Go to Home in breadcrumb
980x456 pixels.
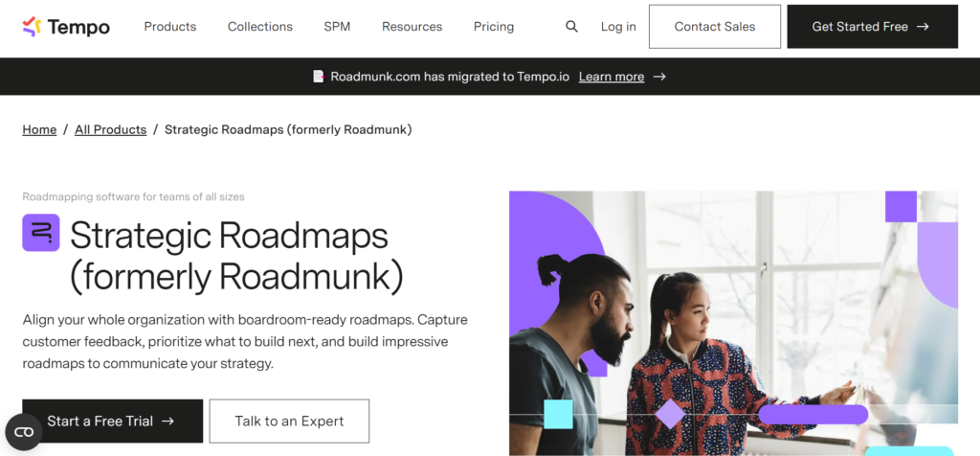click(39, 129)
